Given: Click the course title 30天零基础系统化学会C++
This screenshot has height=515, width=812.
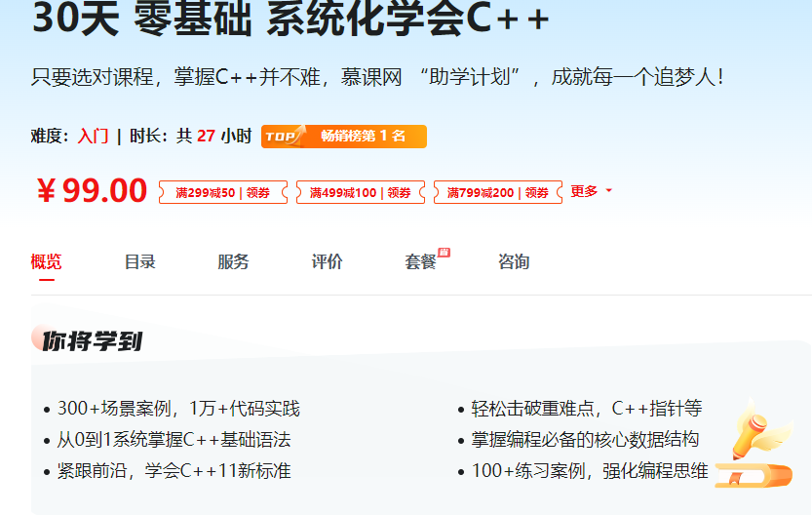Looking at the screenshot, I should 290,19.
